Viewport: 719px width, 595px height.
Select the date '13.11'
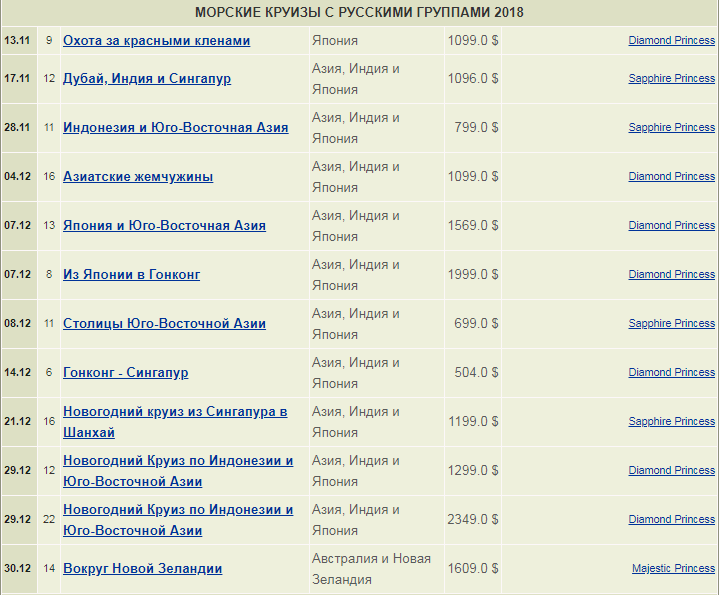(x=17, y=41)
